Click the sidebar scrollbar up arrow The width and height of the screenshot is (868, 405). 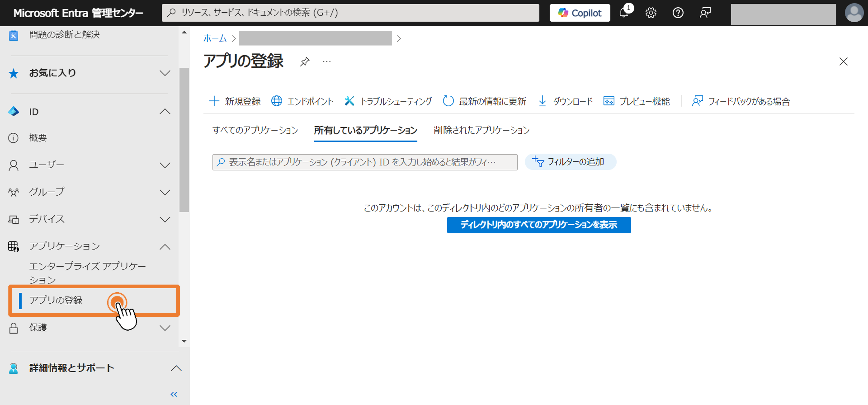pyautogui.click(x=184, y=32)
